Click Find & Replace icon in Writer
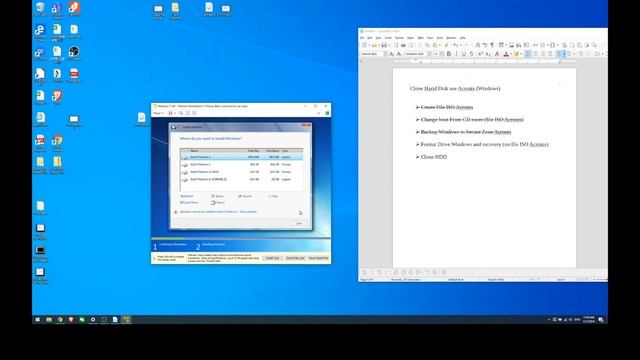640x360 pixels. point(477,45)
